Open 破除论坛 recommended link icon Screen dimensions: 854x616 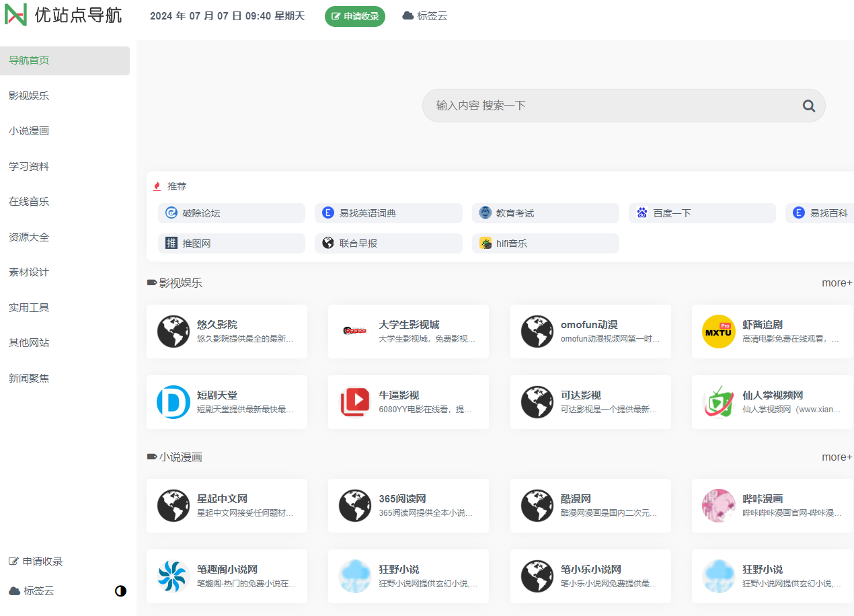[171, 213]
